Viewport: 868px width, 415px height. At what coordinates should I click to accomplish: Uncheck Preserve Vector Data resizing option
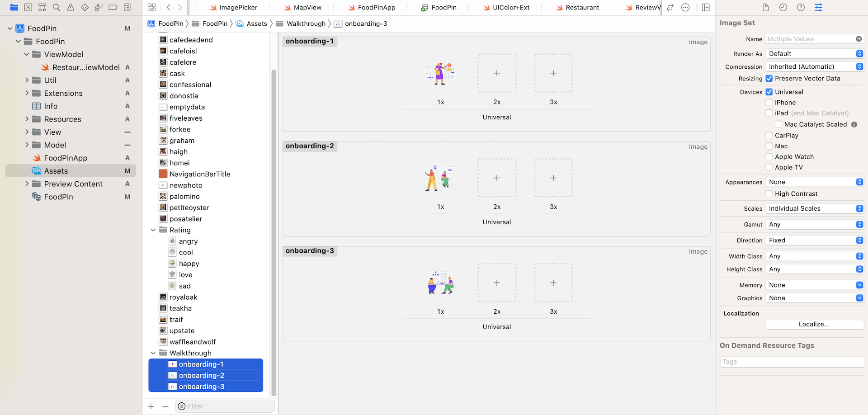pos(769,78)
